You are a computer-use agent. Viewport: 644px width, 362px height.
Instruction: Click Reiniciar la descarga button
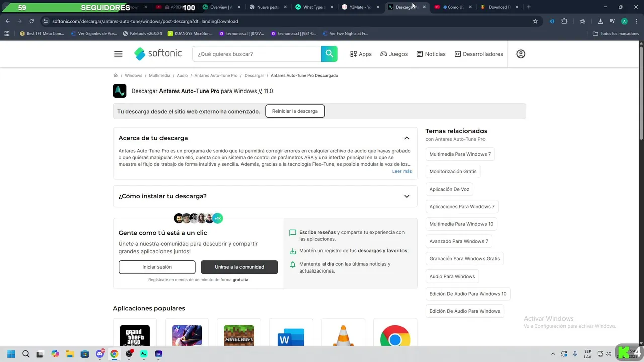[295, 111]
